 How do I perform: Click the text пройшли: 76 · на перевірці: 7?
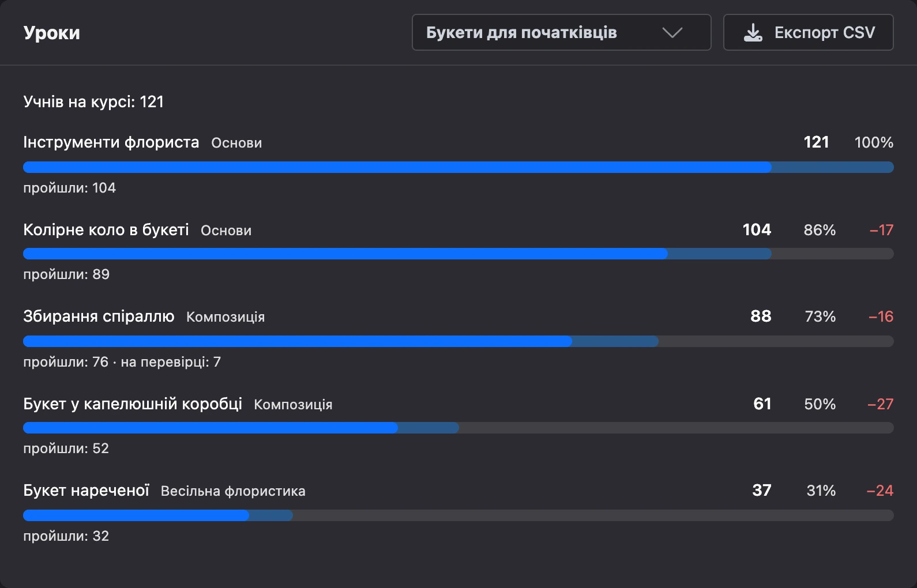[122, 362]
